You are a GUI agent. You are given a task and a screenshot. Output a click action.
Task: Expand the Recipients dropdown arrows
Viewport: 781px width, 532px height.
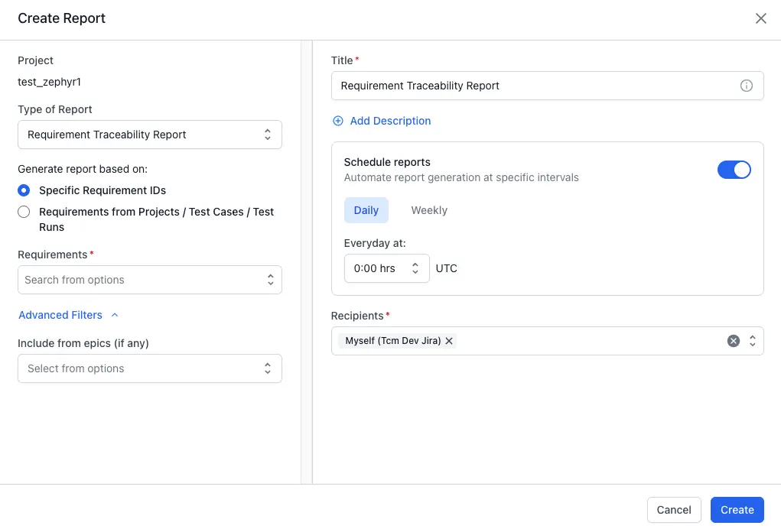753,341
